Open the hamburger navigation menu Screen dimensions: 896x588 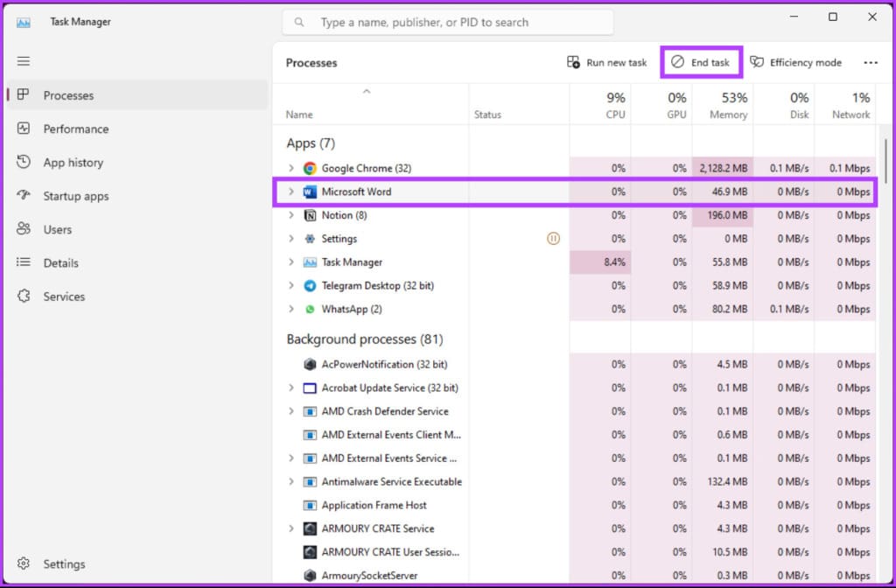point(24,61)
